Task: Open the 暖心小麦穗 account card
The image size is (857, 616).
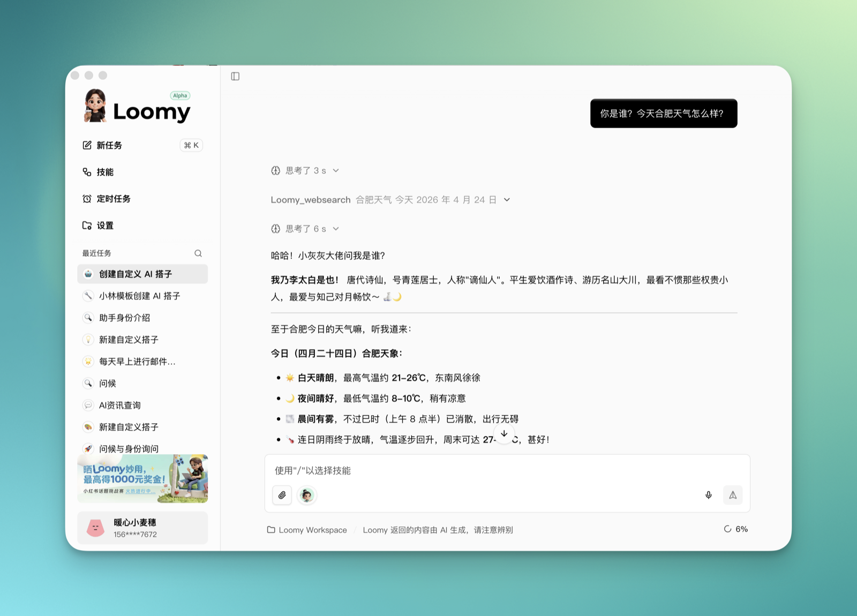Action: (142, 528)
